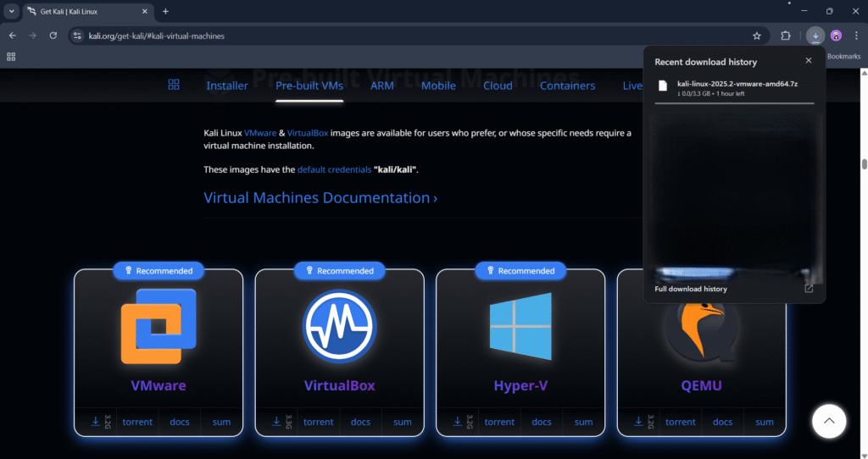Click the grid icon in Kali nav
The image size is (868, 459).
pyautogui.click(x=174, y=85)
